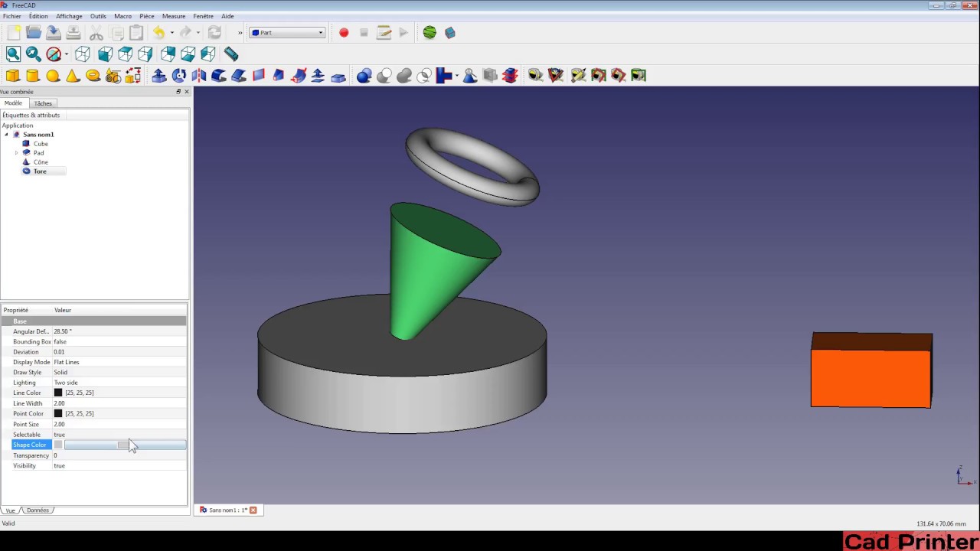Screen dimensions: 980x551
Task: Select the Cône item in the tree
Action: (41, 162)
